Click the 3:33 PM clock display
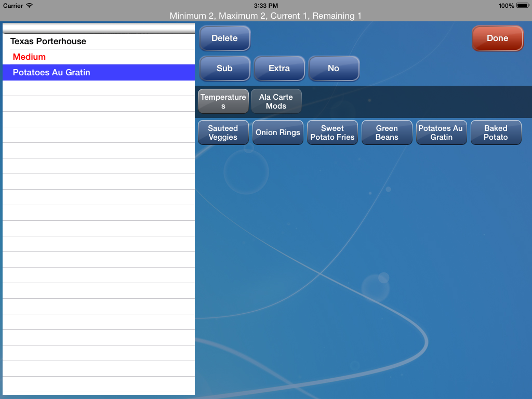This screenshot has width=532, height=399. (x=265, y=6)
